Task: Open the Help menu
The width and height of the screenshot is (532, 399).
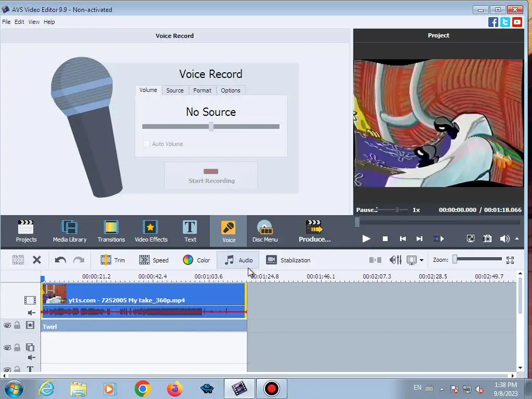Action: 49,22
